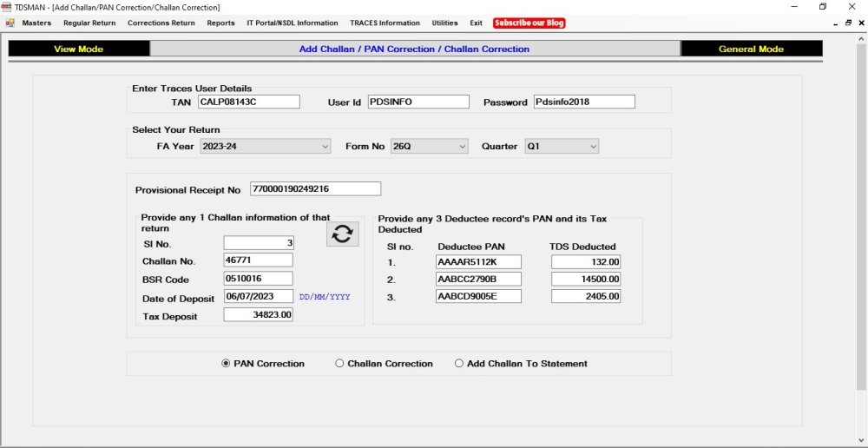Click into the Password field
Viewport: 868px width, 448px height.
[x=584, y=102]
